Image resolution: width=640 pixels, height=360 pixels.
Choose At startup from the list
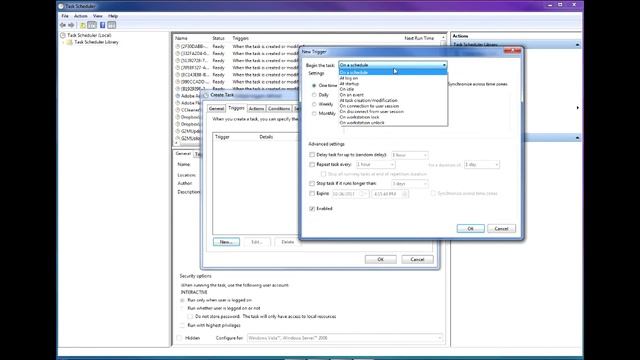pyautogui.click(x=349, y=84)
